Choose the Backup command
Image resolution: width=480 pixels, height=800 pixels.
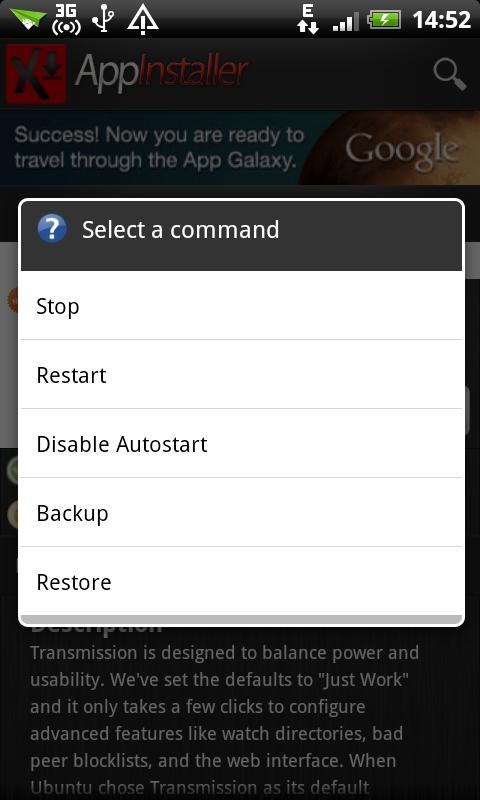[x=241, y=512]
